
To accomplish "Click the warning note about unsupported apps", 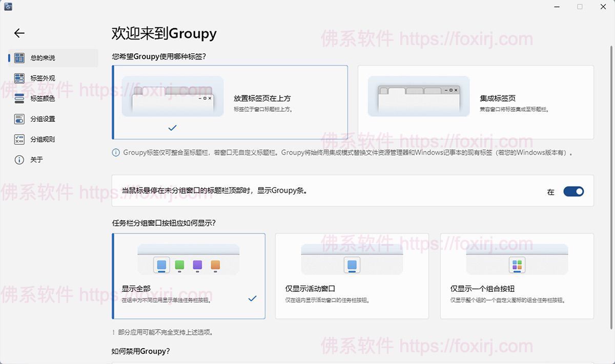I will pyautogui.click(x=161, y=332).
